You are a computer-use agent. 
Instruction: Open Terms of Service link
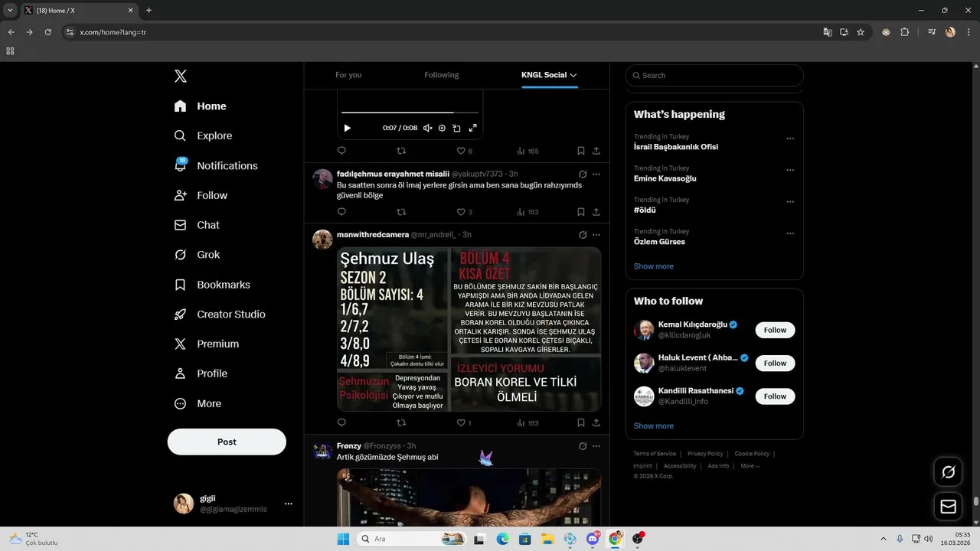click(x=655, y=454)
